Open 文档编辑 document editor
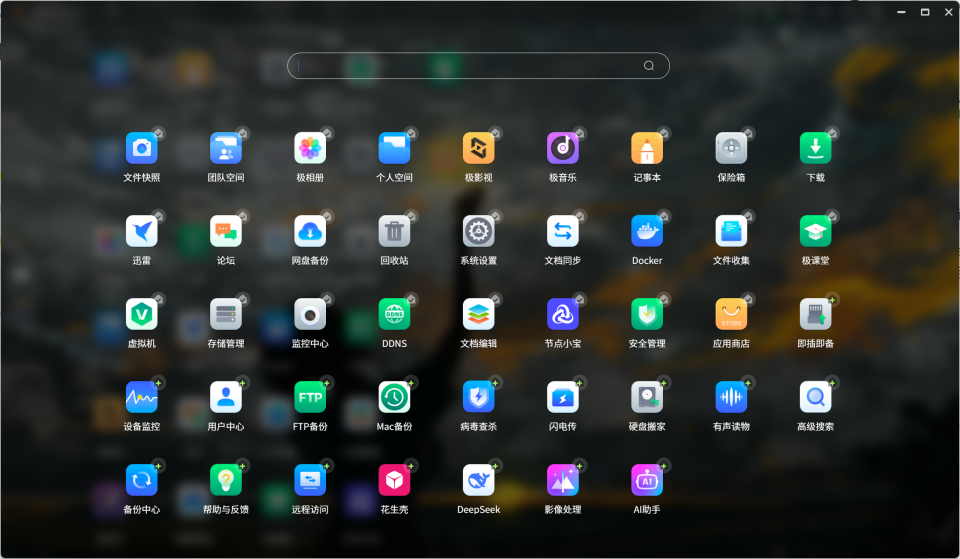The image size is (960, 559). pos(478,315)
